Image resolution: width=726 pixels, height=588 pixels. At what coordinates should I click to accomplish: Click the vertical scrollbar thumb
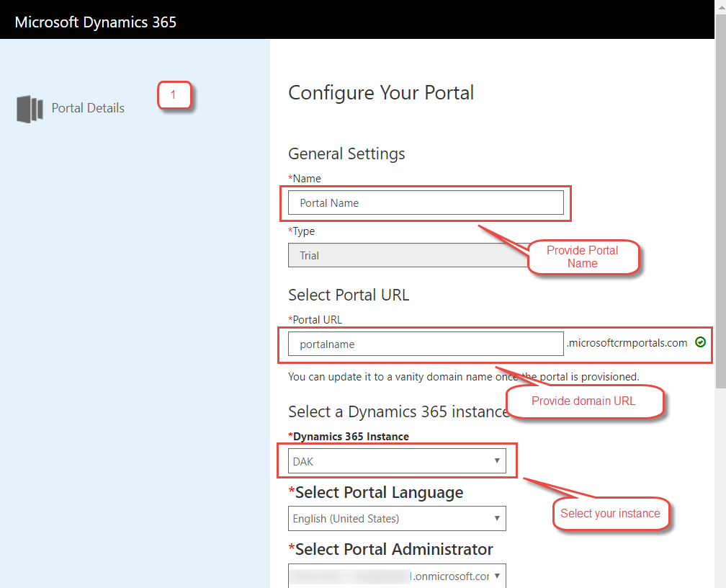(x=720, y=202)
